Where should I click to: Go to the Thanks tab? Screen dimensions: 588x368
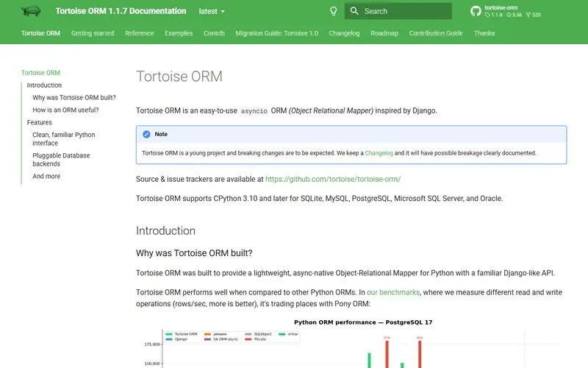(x=484, y=33)
